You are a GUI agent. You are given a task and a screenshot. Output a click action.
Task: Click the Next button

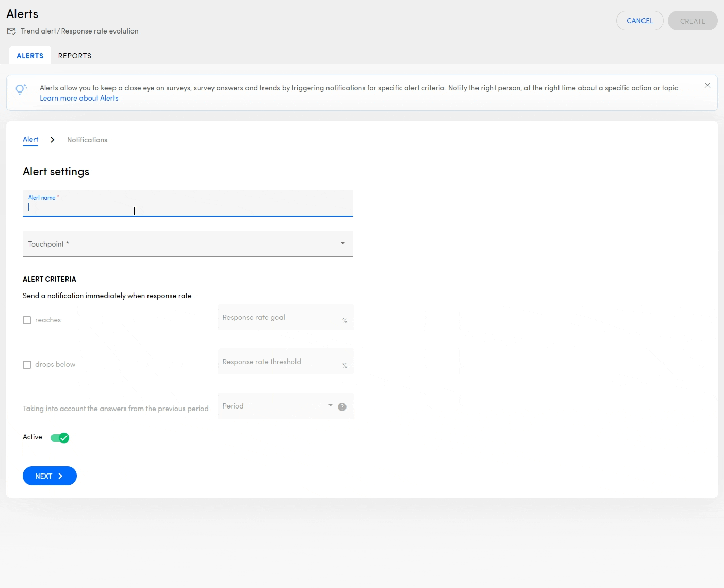coord(50,476)
